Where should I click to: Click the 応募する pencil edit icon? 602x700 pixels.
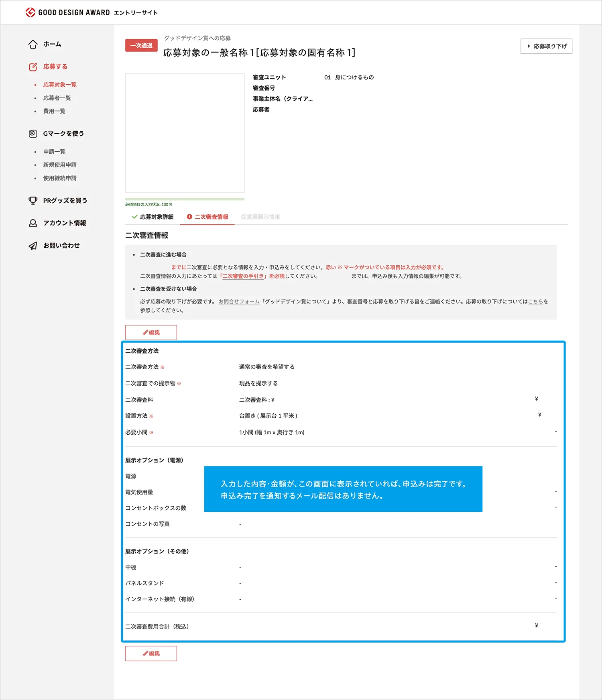(x=33, y=67)
